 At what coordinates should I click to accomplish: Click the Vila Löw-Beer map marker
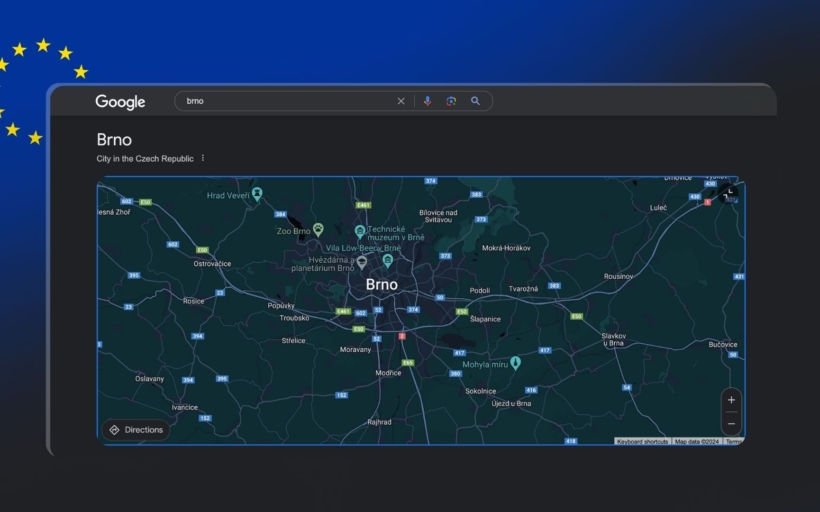[387, 260]
